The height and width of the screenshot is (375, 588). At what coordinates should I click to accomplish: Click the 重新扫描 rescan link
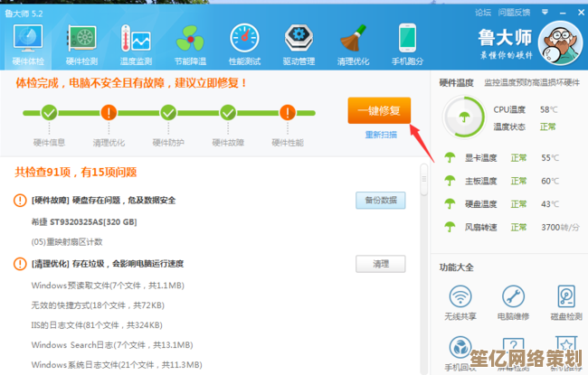pos(380,135)
